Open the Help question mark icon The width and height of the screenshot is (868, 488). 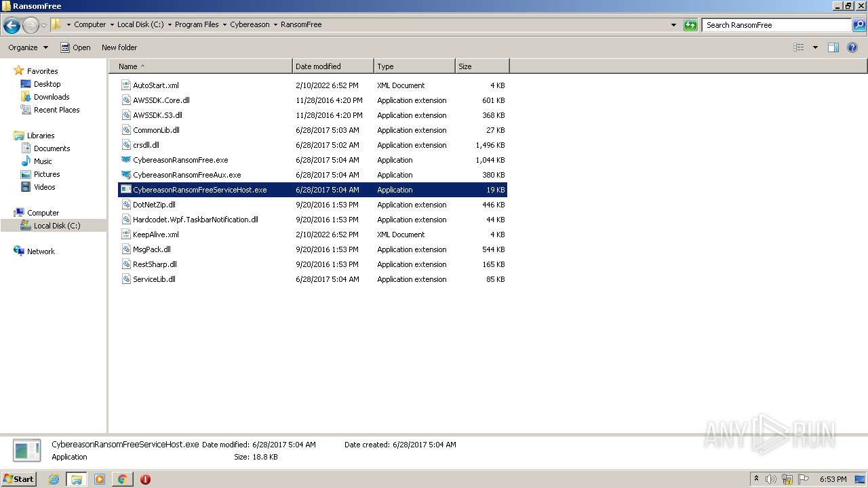(x=852, y=47)
